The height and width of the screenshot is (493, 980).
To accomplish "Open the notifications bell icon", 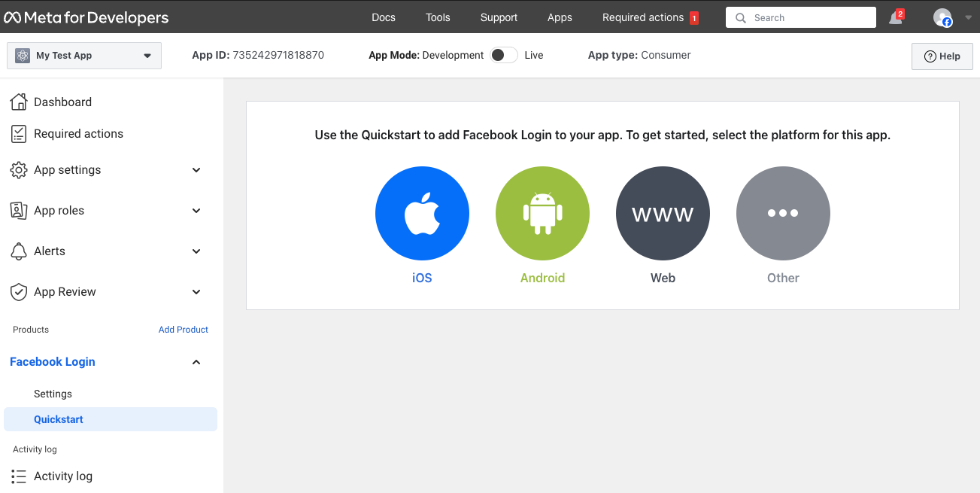I will click(x=895, y=17).
